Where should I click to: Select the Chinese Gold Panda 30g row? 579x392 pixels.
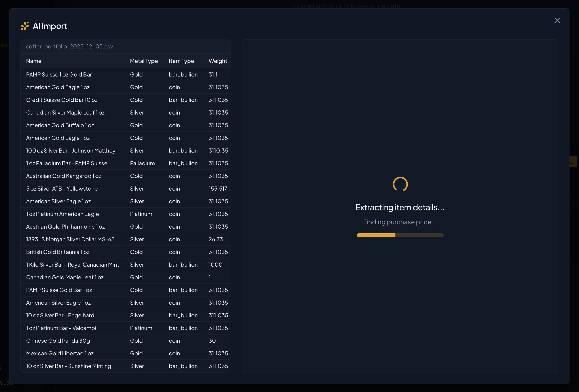pyautogui.click(x=100, y=341)
